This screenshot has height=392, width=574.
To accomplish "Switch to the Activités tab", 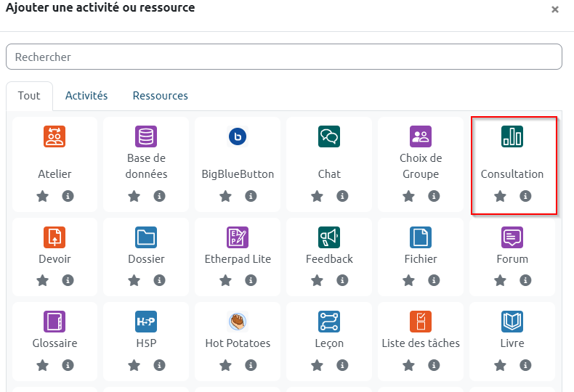I will (86, 96).
